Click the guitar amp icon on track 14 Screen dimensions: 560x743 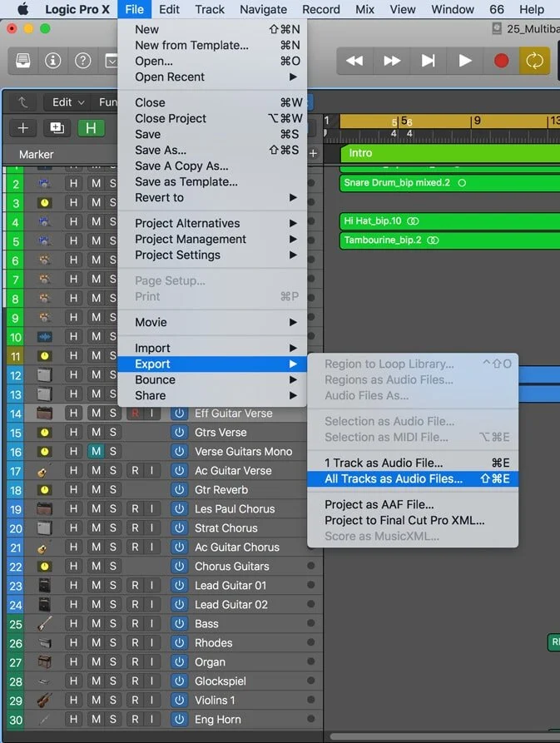click(45, 414)
